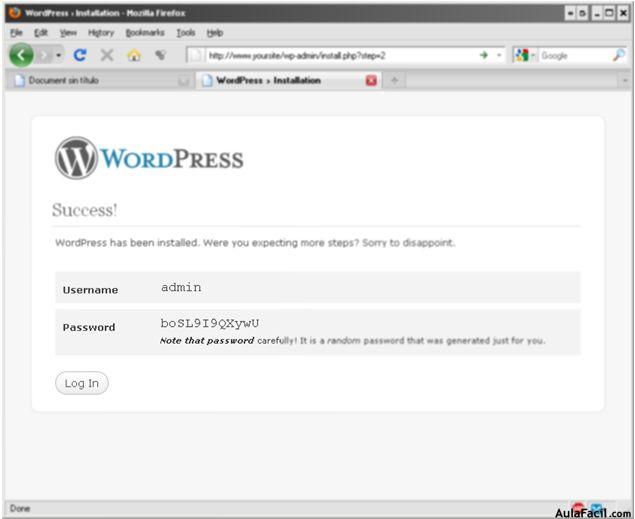Click inside the Google search box
635x519 pixels.
click(575, 55)
